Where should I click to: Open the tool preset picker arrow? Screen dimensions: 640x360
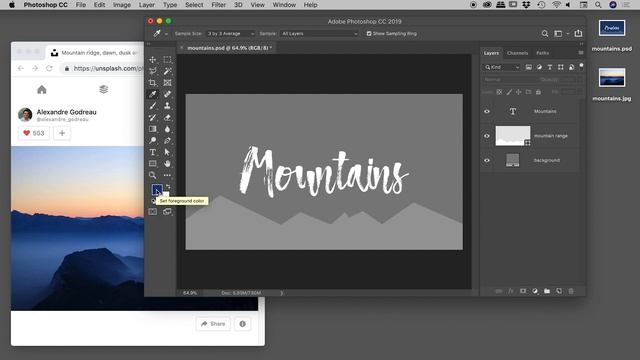pyautogui.click(x=166, y=34)
